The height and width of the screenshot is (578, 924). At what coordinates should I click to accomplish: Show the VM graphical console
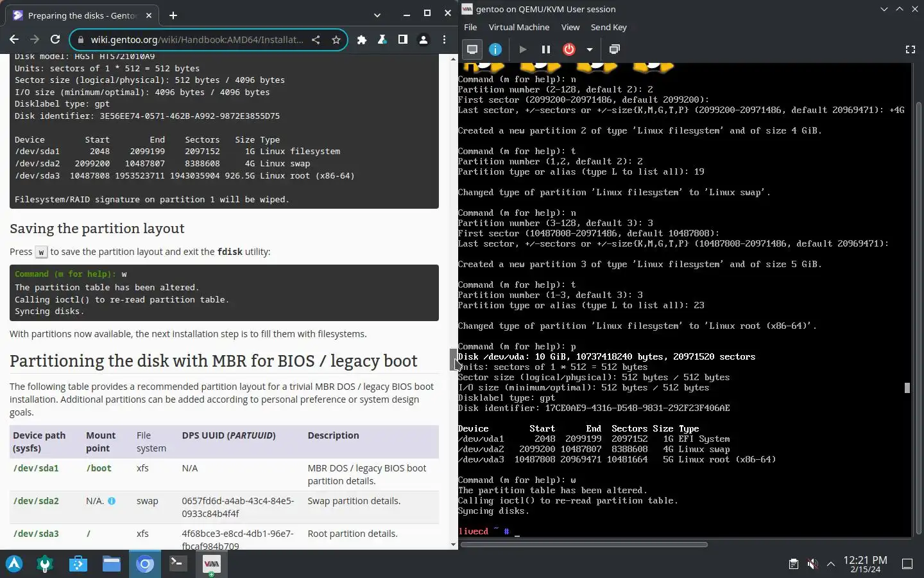[472, 49]
